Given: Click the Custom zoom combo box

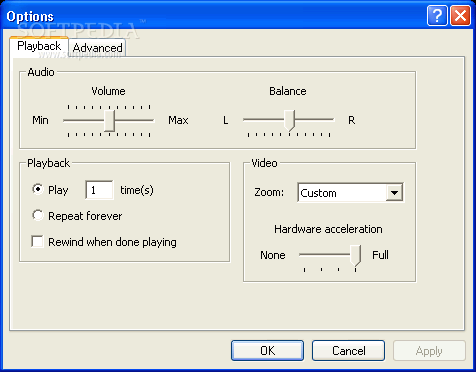Looking at the screenshot, I should (x=350, y=193).
